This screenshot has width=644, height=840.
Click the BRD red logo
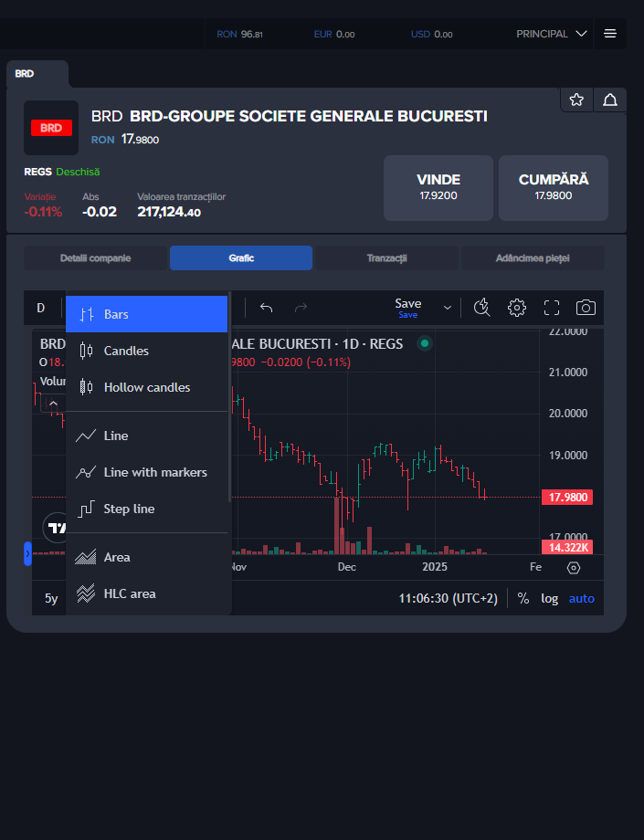pos(51,128)
